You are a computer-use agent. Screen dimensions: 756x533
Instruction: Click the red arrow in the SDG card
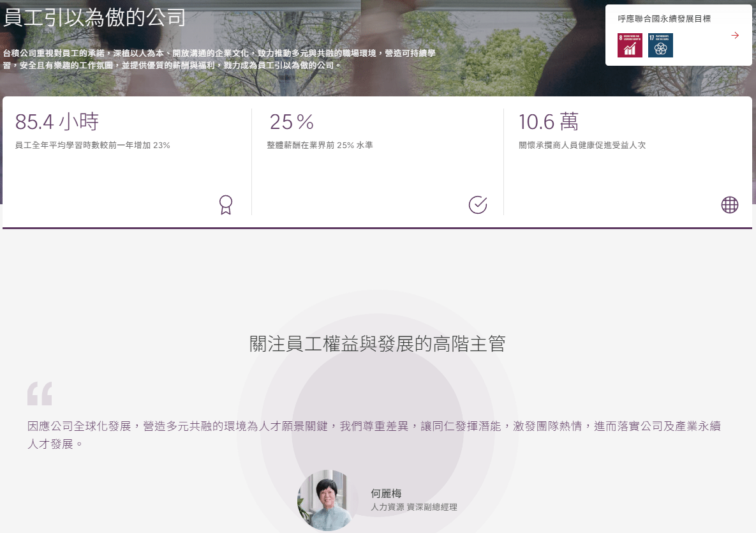(735, 35)
